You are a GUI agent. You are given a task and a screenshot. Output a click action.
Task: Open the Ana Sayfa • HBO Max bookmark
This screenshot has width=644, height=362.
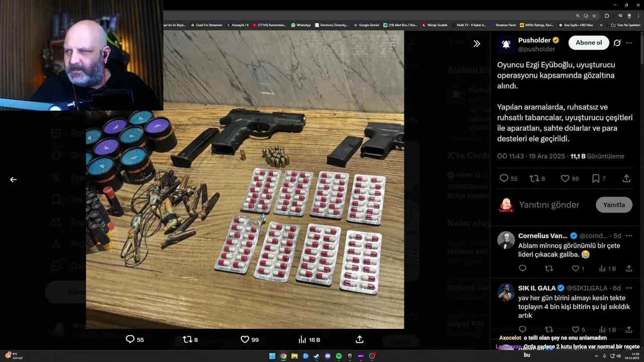click(x=576, y=25)
